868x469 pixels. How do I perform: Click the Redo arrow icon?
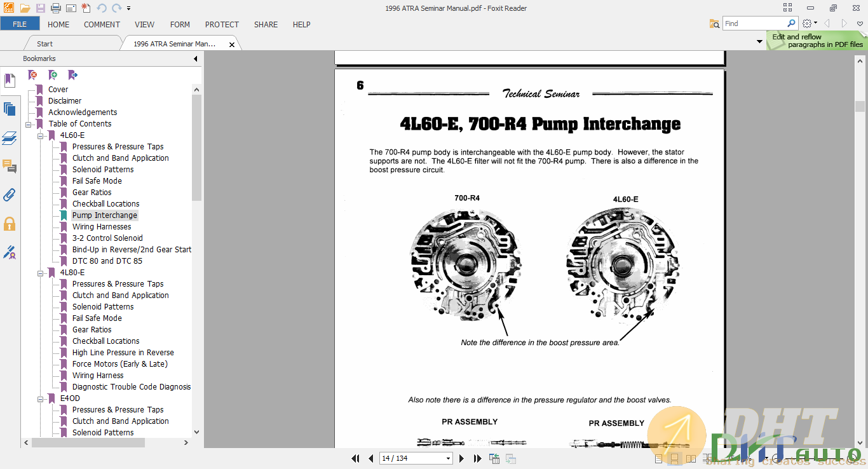(117, 8)
